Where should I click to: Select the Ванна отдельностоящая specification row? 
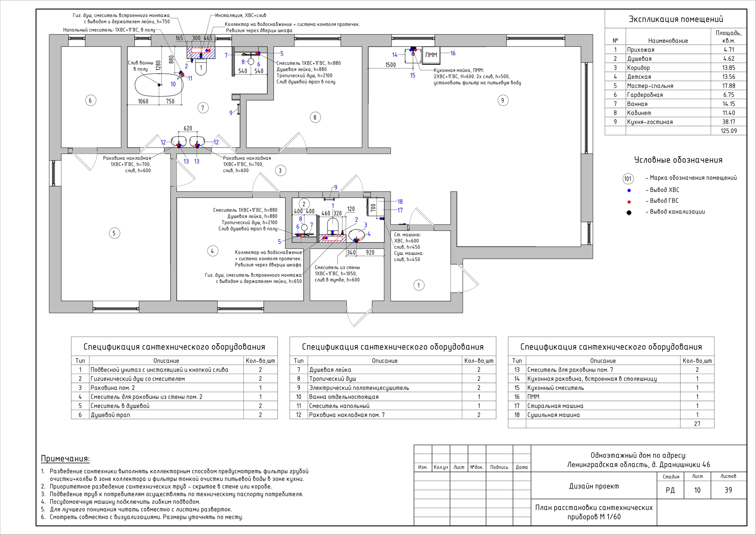(x=343, y=397)
